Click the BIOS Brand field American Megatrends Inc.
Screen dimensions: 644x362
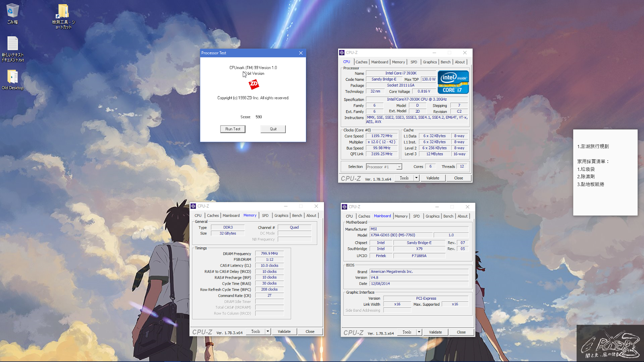point(419,272)
